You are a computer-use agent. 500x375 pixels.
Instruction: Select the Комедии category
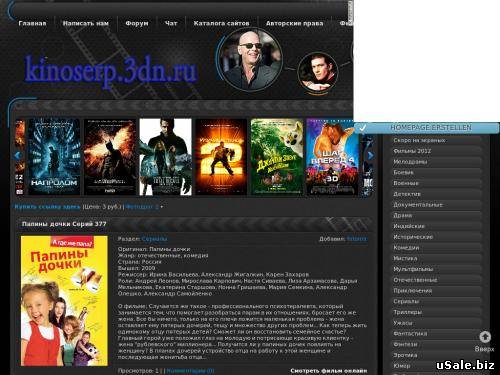(406, 248)
